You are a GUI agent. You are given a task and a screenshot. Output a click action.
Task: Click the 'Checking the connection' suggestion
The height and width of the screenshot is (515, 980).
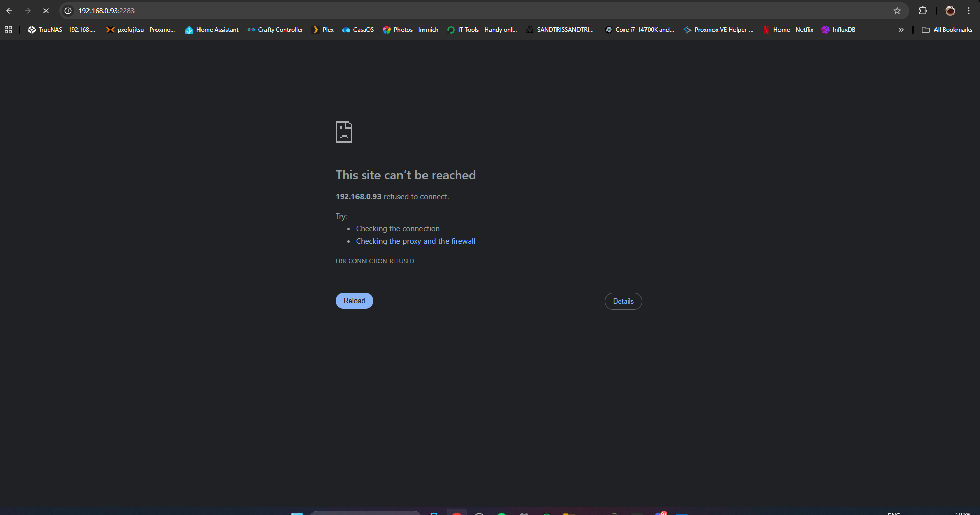398,229
